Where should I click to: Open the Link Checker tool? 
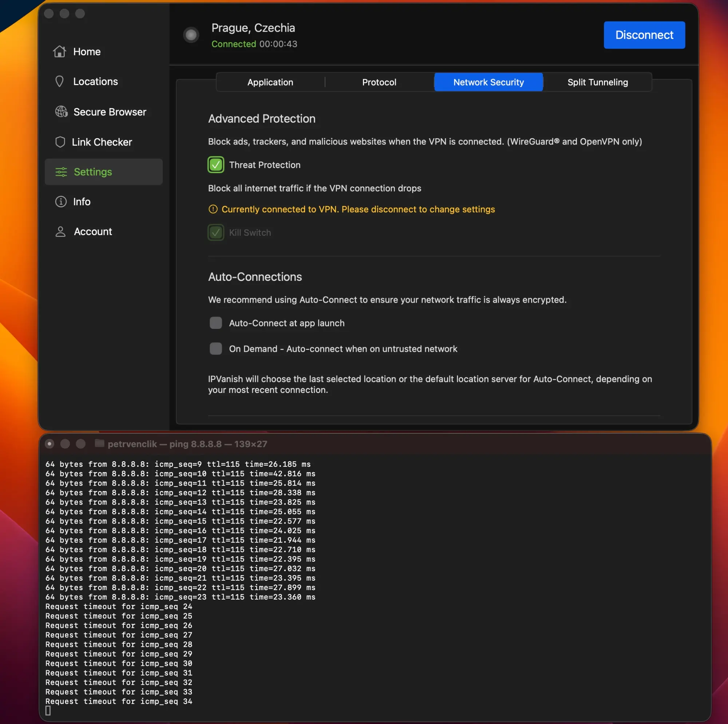point(103,142)
